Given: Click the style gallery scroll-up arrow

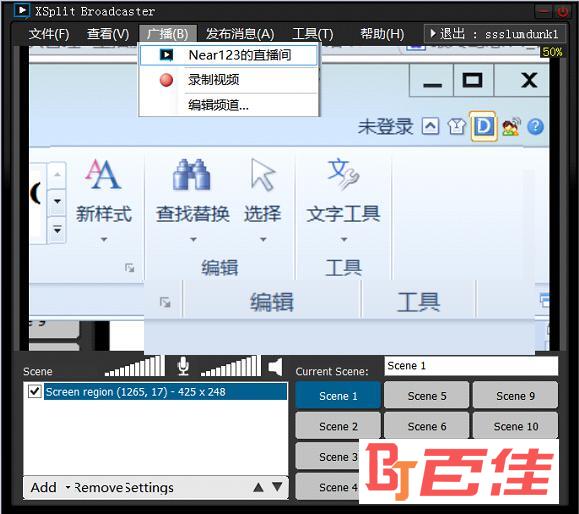Looking at the screenshot, I should pyautogui.click(x=57, y=174).
